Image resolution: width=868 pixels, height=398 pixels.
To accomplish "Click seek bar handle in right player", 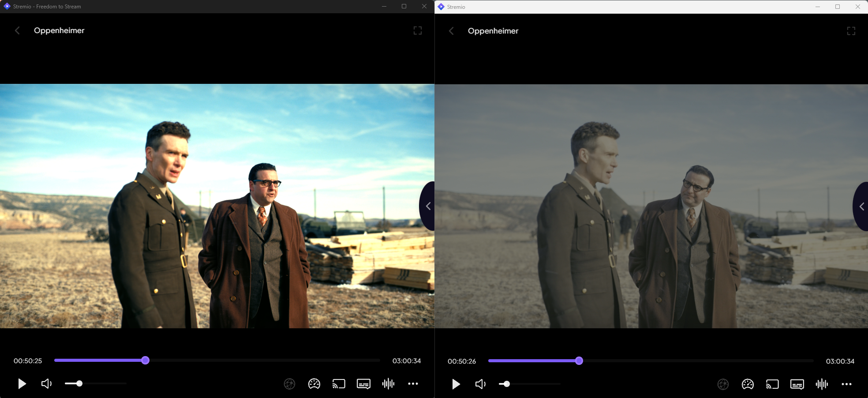I will coord(579,361).
